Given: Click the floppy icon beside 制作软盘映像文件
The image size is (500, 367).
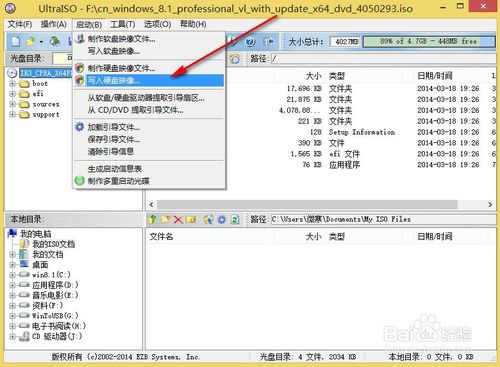Looking at the screenshot, I should coord(79,39).
